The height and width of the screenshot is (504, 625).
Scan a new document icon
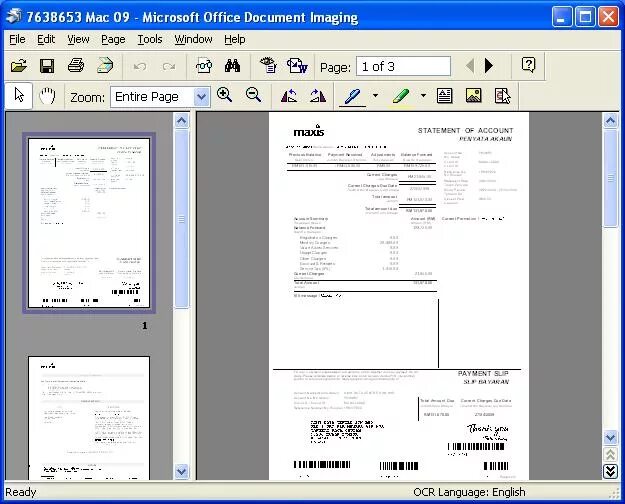pyautogui.click(x=105, y=66)
